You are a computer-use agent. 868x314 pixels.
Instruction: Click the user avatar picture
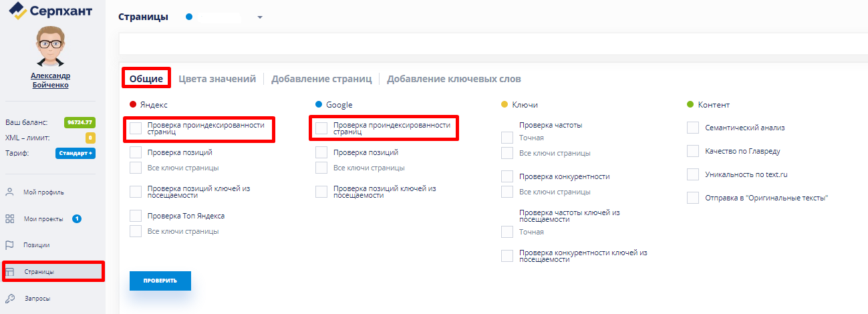(x=50, y=46)
